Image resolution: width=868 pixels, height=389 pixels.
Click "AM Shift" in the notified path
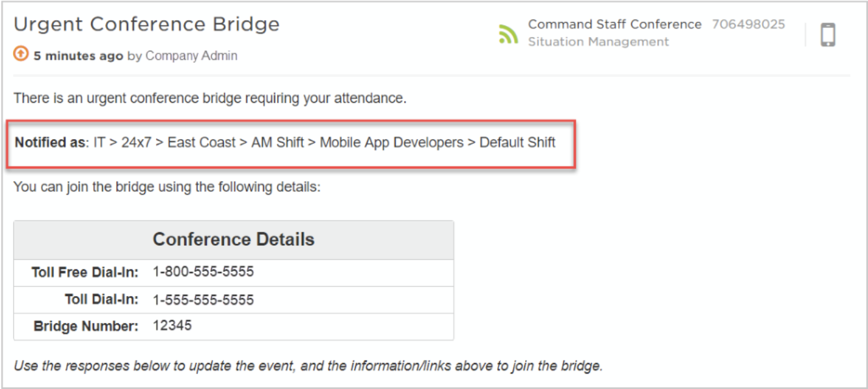click(277, 142)
